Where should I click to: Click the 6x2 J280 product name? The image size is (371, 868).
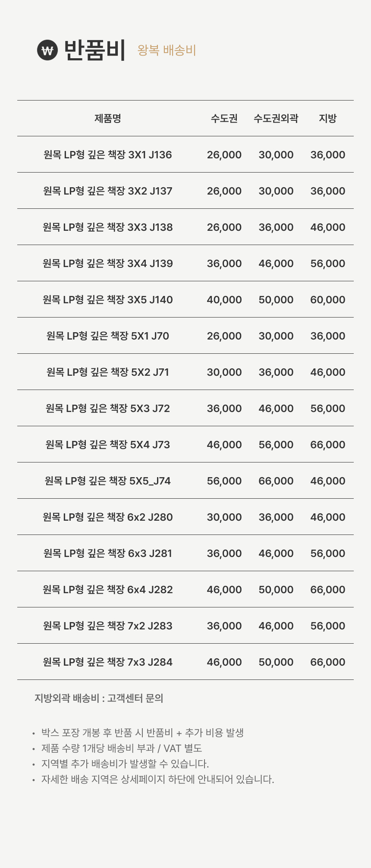click(107, 517)
